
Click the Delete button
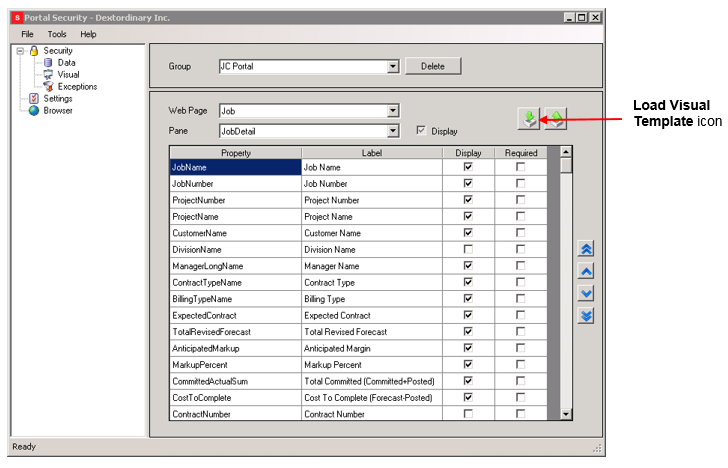432,66
